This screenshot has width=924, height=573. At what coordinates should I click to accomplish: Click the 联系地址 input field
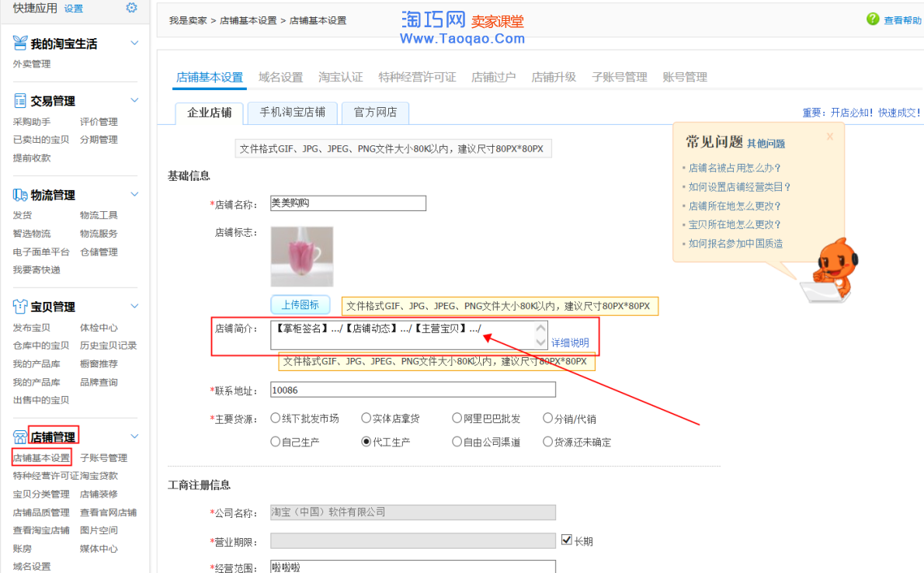(413, 390)
